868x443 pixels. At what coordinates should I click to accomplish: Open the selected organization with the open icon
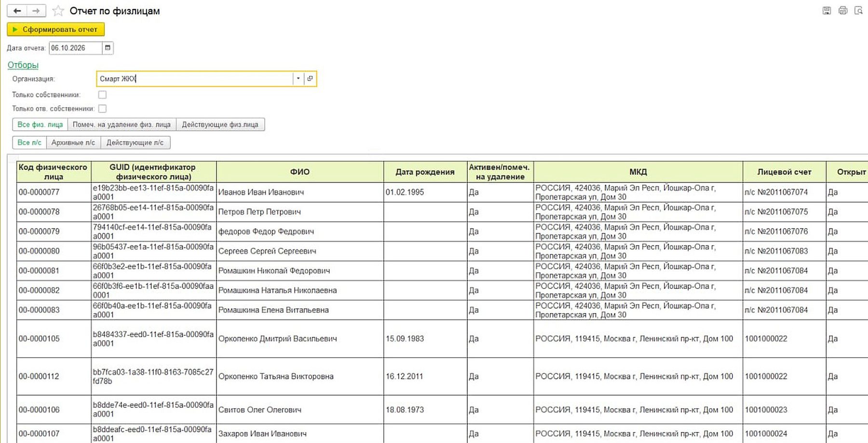click(x=310, y=79)
